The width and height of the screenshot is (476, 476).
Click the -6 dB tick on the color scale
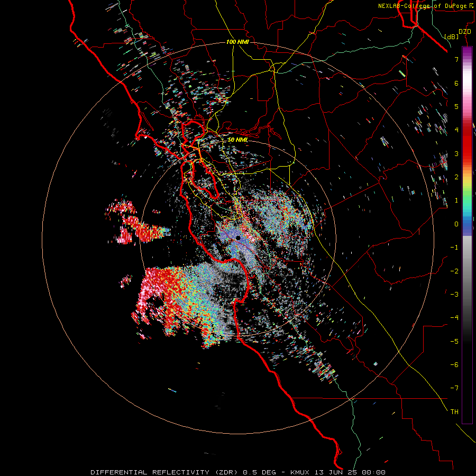(454, 365)
